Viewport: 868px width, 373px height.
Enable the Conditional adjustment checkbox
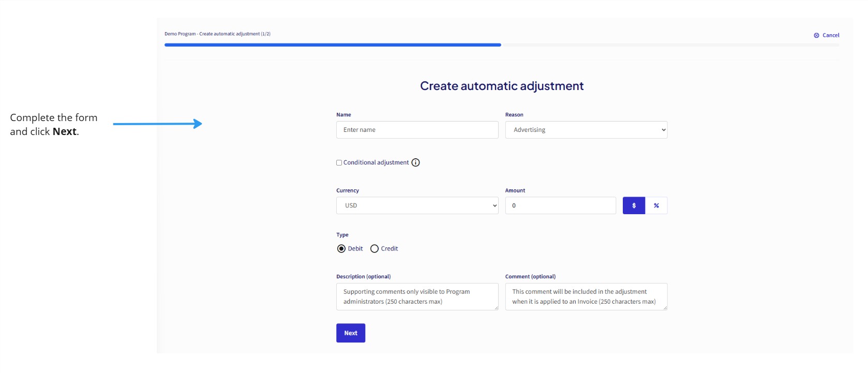coord(339,162)
